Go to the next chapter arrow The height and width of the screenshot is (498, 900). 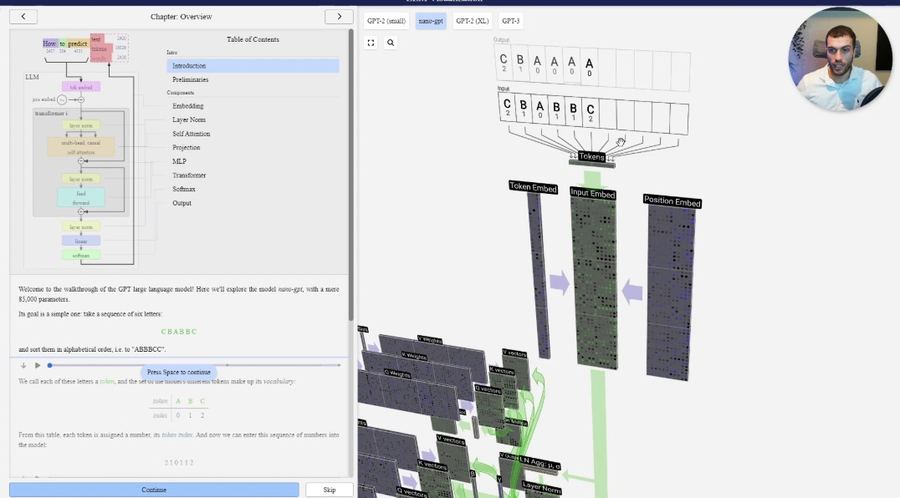point(339,17)
